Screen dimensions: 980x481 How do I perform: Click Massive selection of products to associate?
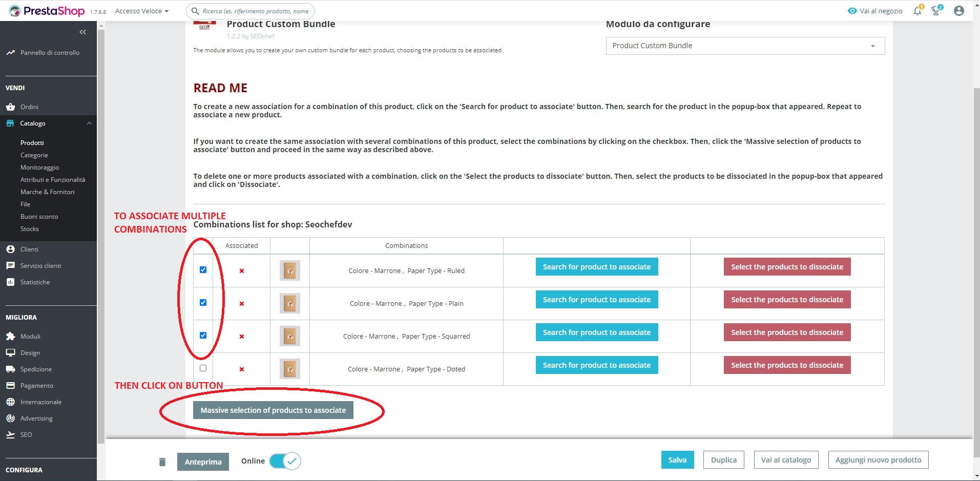pyautogui.click(x=273, y=410)
